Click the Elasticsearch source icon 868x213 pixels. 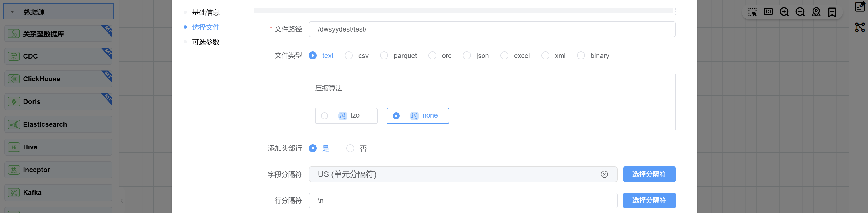tap(14, 124)
